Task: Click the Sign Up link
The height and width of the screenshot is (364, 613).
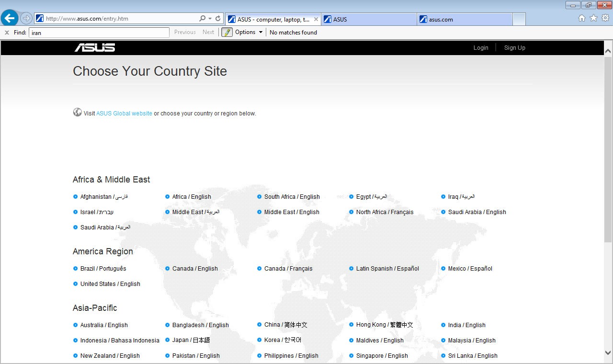Action: [515, 48]
